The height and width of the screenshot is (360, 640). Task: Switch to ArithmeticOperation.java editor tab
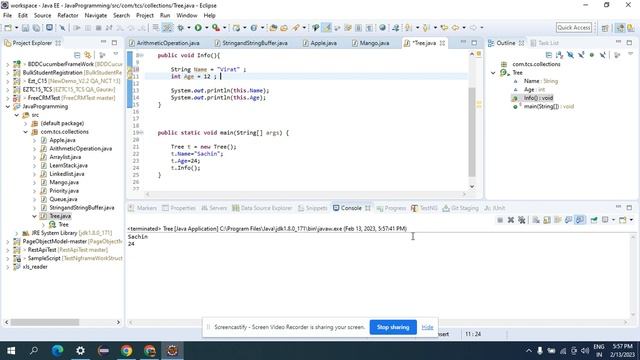[x=168, y=43]
